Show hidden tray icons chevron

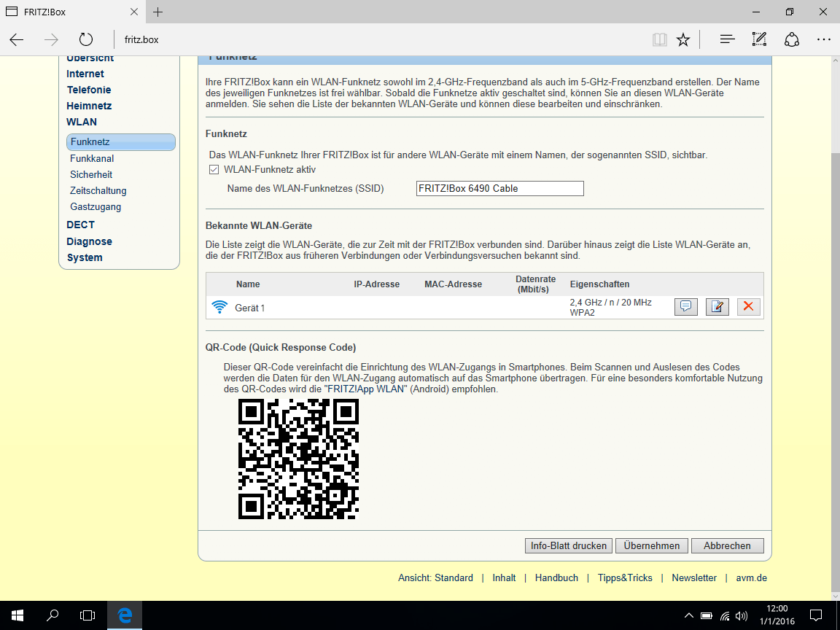pos(689,616)
